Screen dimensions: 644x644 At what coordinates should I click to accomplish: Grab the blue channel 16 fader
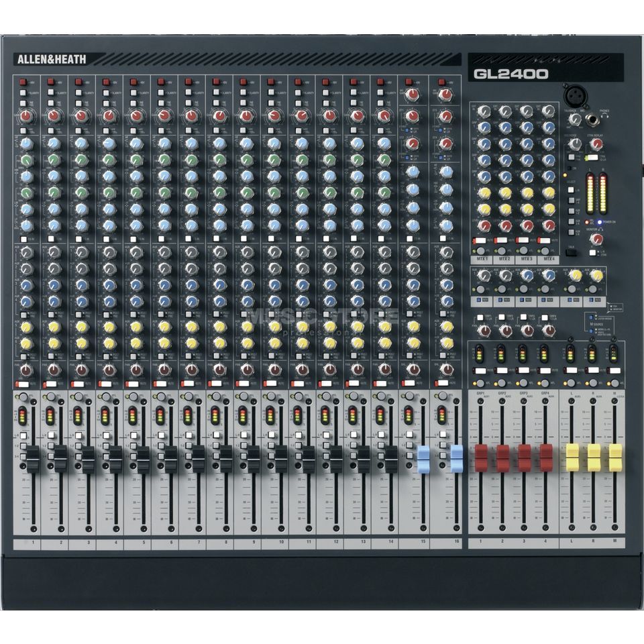[456, 458]
